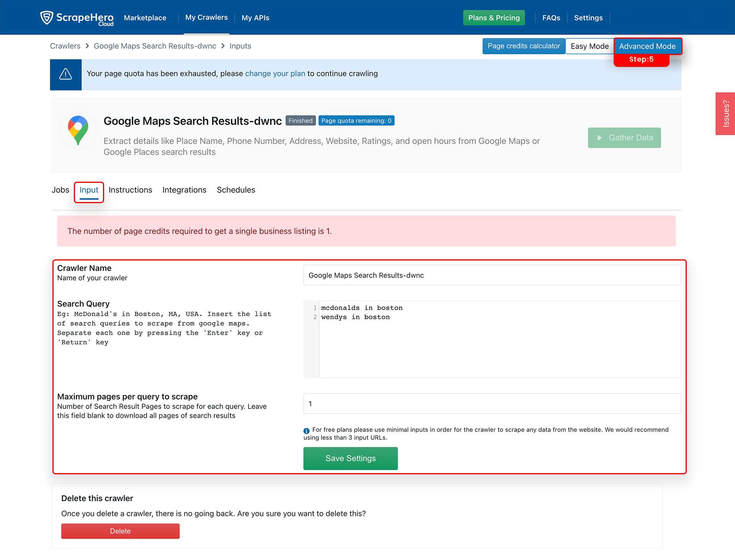Click the warning triangle in the quota banner
The image size is (735, 560).
point(65,74)
